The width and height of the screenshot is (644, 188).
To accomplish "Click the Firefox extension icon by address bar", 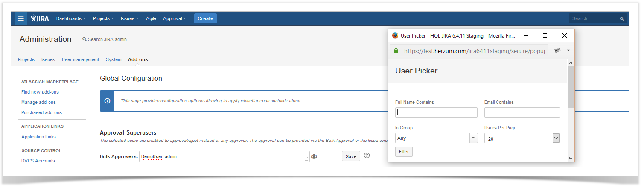I will pyautogui.click(x=557, y=50).
